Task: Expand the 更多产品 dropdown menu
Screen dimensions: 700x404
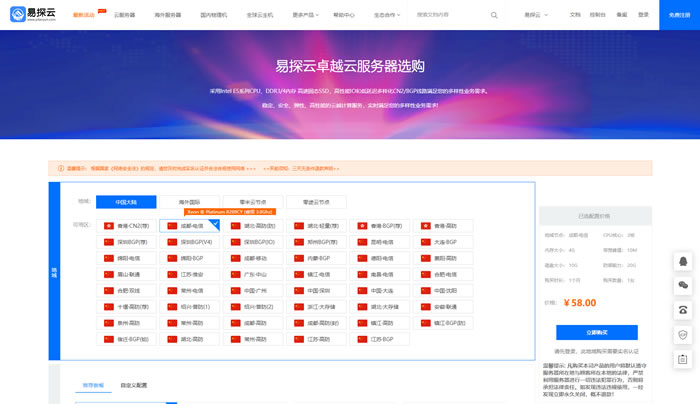Action: pos(306,15)
